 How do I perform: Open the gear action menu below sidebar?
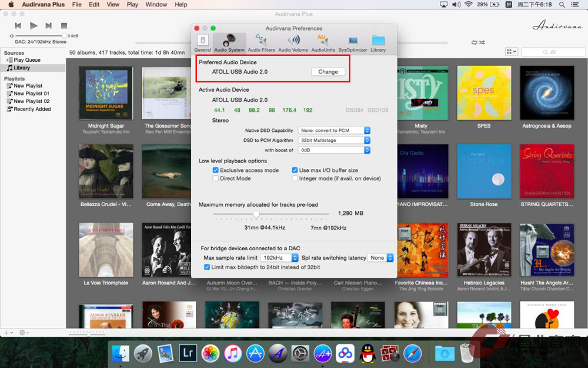[x=23, y=333]
